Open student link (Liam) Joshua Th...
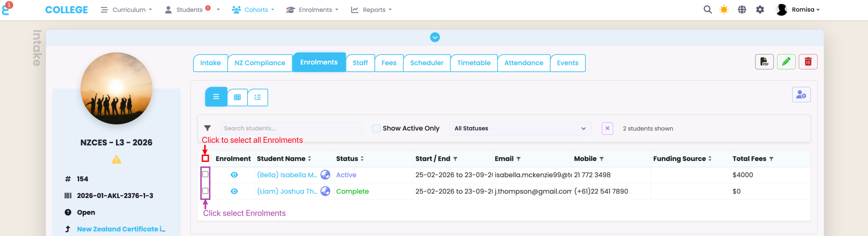 [287, 192]
